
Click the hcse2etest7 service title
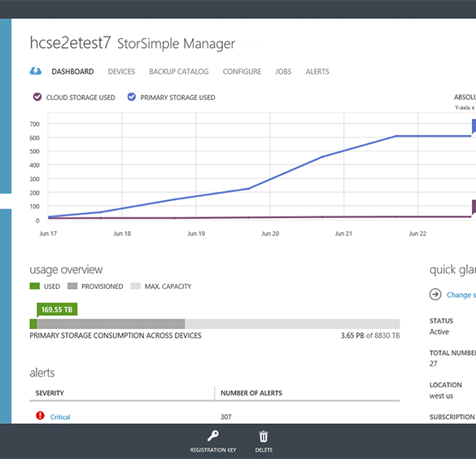70,43
